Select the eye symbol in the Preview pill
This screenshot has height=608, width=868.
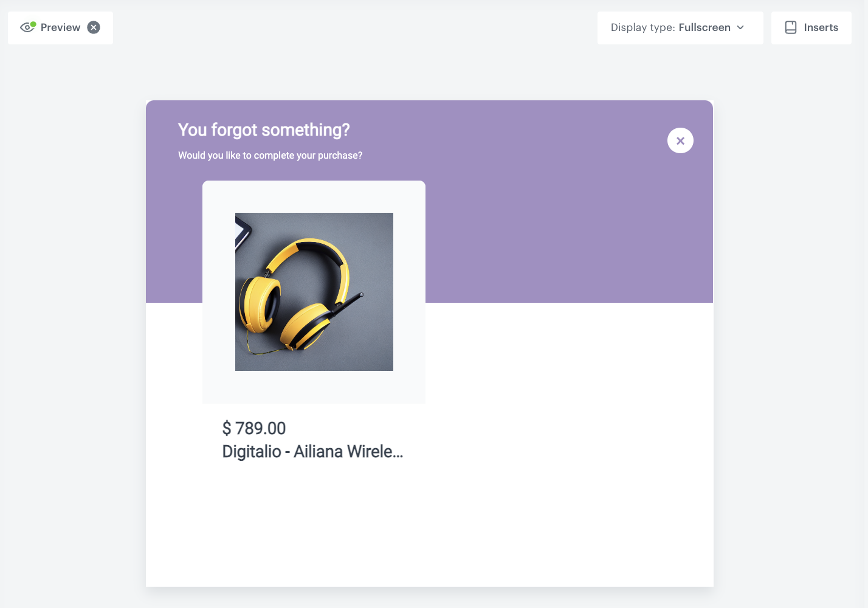[27, 27]
